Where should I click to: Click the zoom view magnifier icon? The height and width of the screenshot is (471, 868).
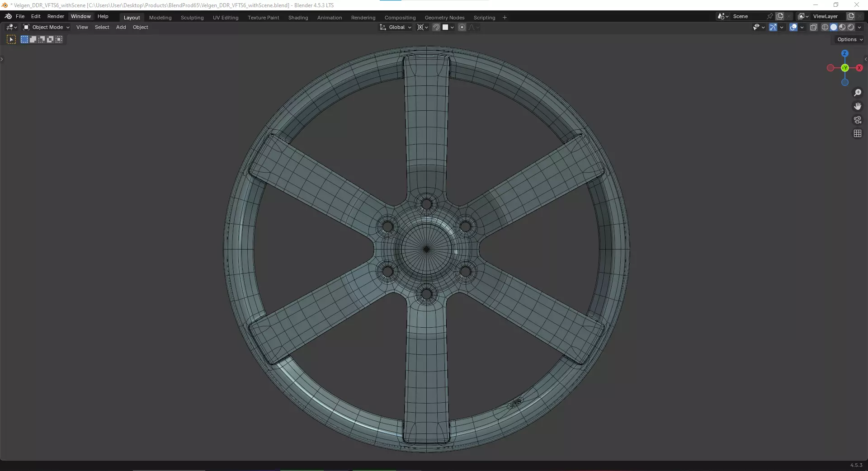click(x=857, y=93)
